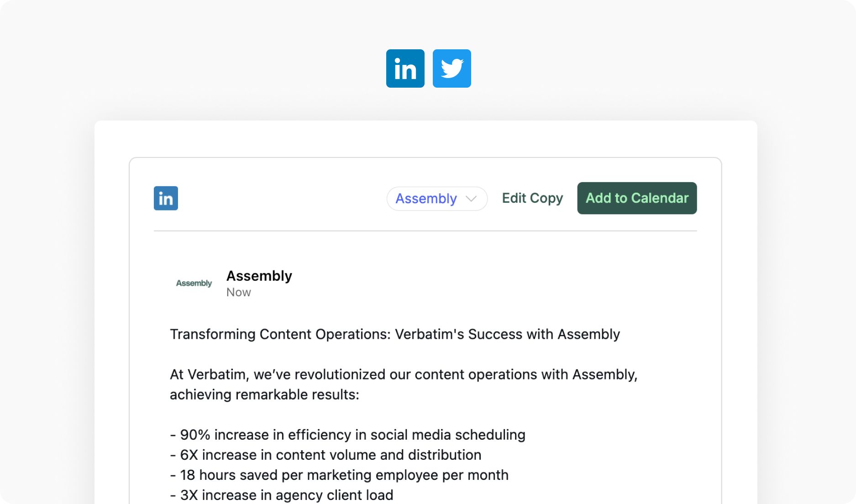Click the Add to Calendar button
The height and width of the screenshot is (504, 856).
[x=637, y=198]
